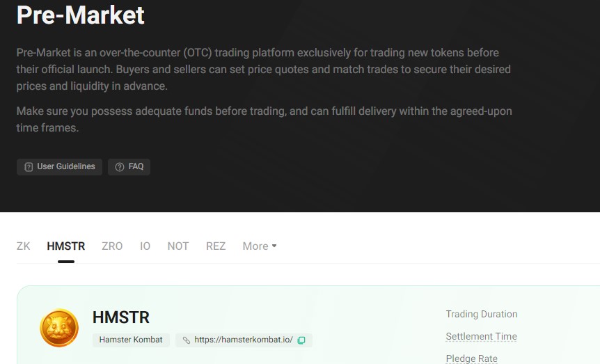Expand the More tokens dropdown
600x364 pixels.
click(x=260, y=246)
